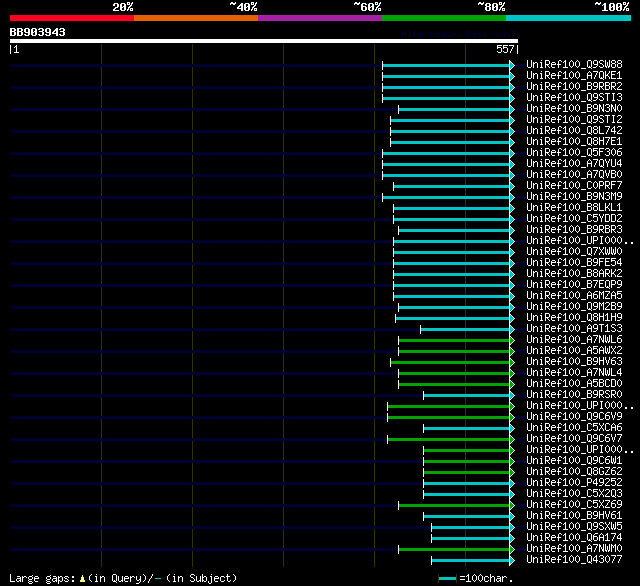The width and height of the screenshot is (640, 586).
Task: Open UniRef100_Q6A174 entry
Action: [574, 538]
